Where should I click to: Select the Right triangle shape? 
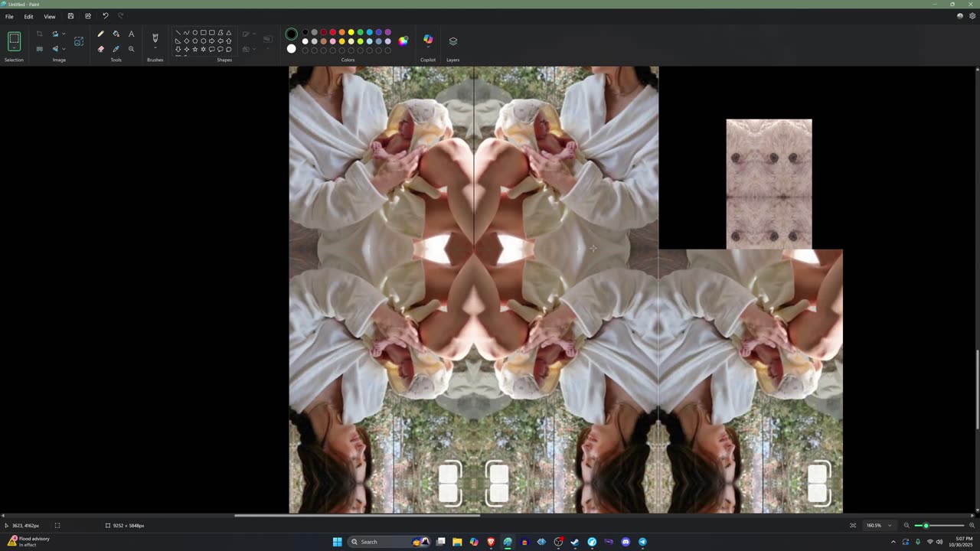178,41
